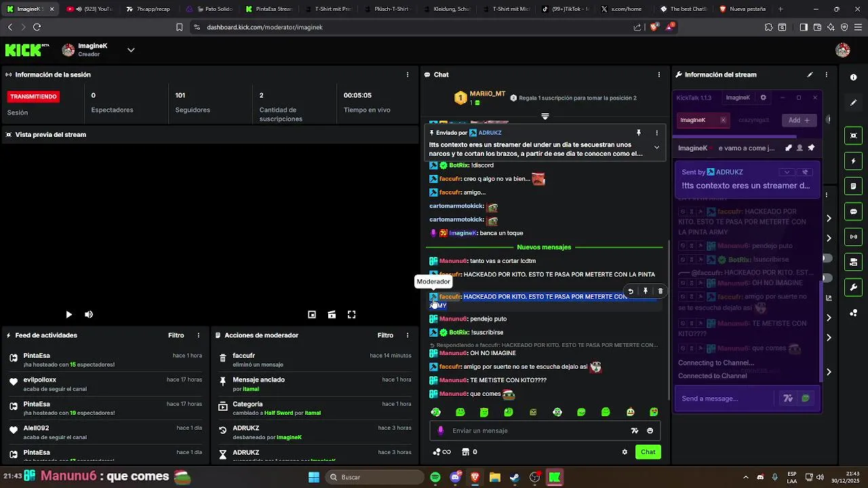Mute the stream preview volume
Image resolution: width=868 pixels, height=488 pixels.
tap(89, 314)
